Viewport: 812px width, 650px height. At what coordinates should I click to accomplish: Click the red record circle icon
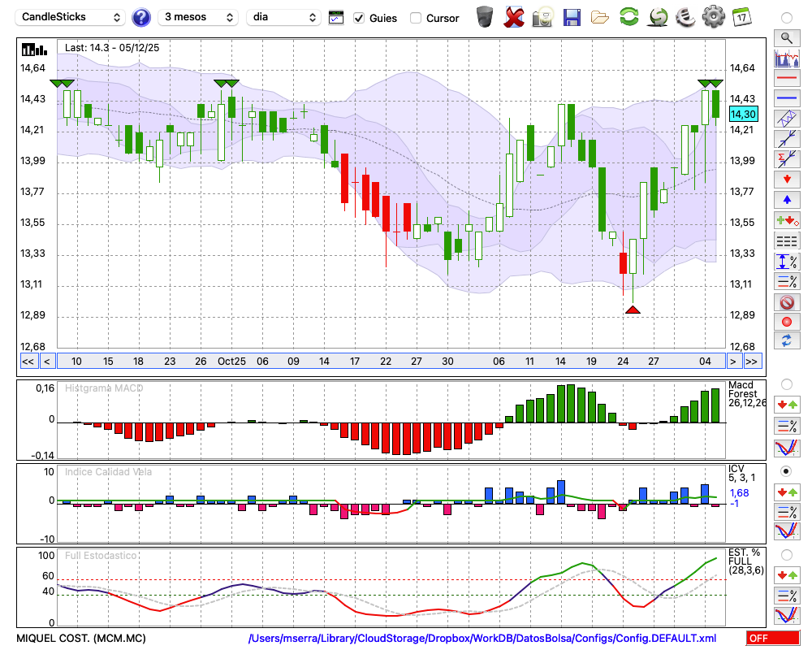(787, 322)
